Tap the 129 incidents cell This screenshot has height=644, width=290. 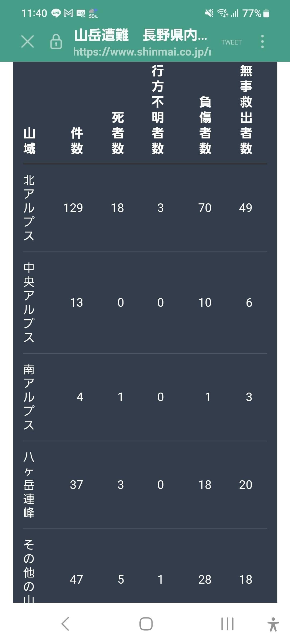[73, 208]
